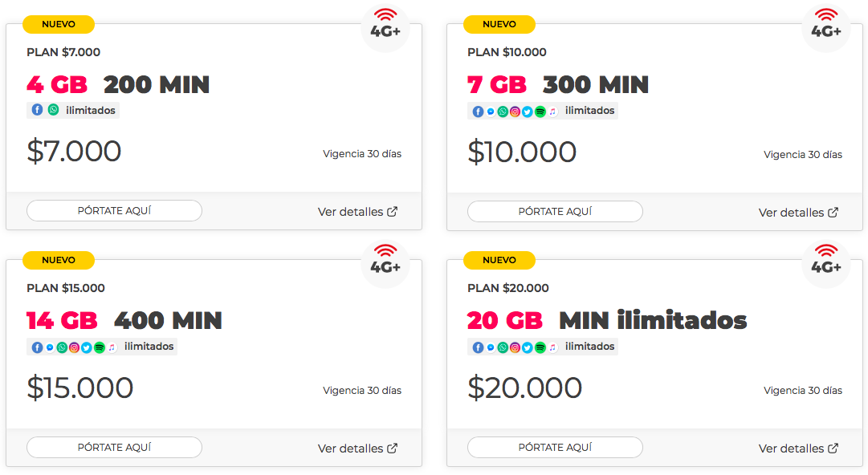Click the Spotify icon in the $10.000 plan
Image resolution: width=868 pixels, height=475 pixels.
(540, 112)
